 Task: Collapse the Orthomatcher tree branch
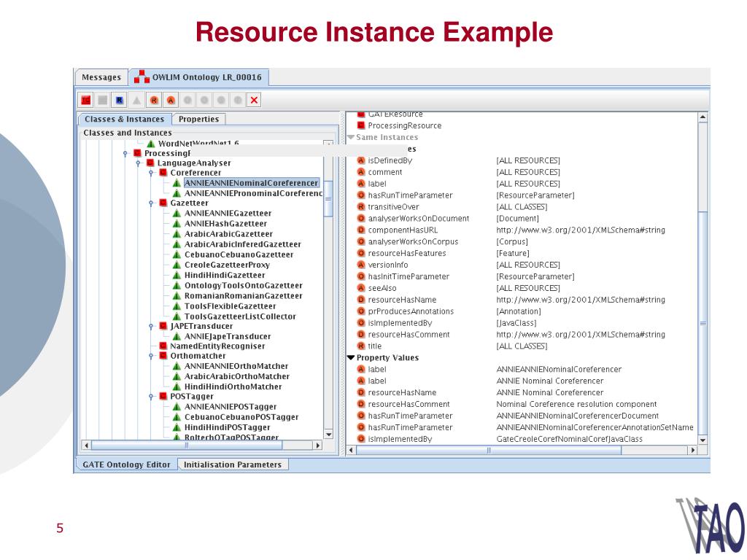[x=151, y=356]
